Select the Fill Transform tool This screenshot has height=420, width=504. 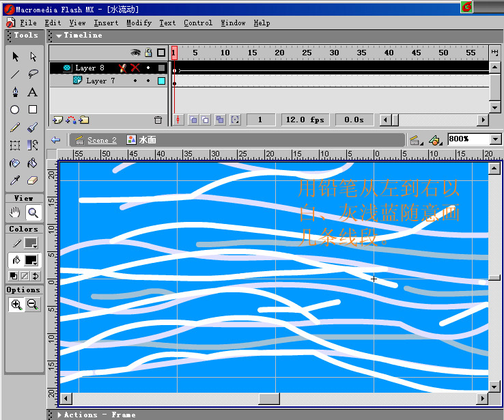click(33, 145)
